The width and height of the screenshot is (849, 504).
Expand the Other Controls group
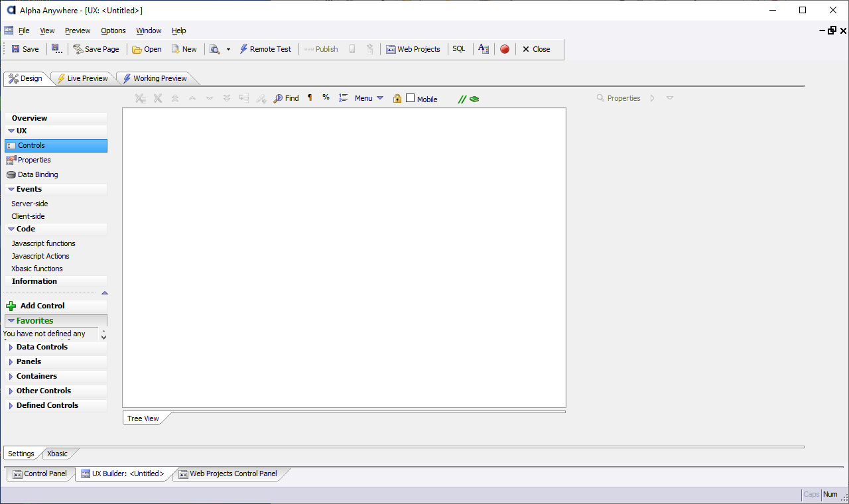(x=11, y=391)
